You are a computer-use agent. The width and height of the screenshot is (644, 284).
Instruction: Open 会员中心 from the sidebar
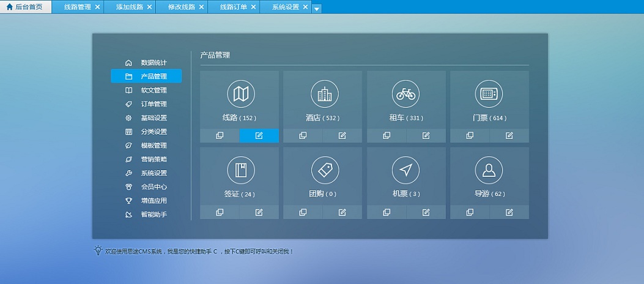tap(153, 187)
